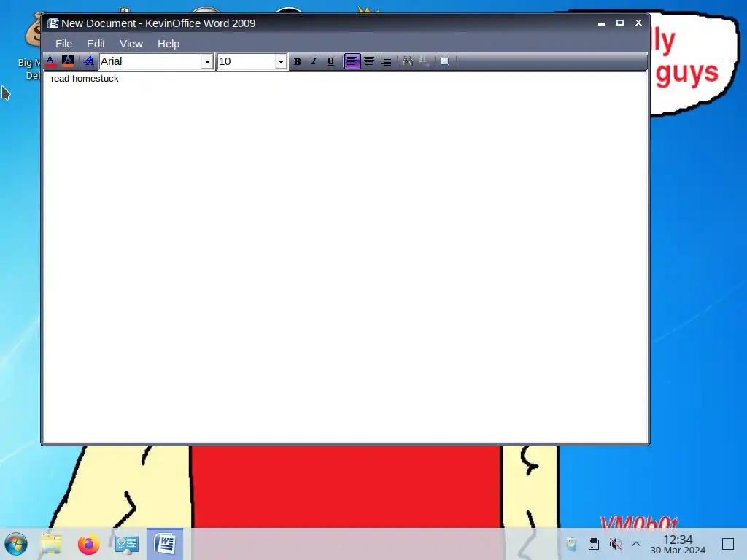
Task: Toggle italic formatting
Action: pyautogui.click(x=314, y=61)
